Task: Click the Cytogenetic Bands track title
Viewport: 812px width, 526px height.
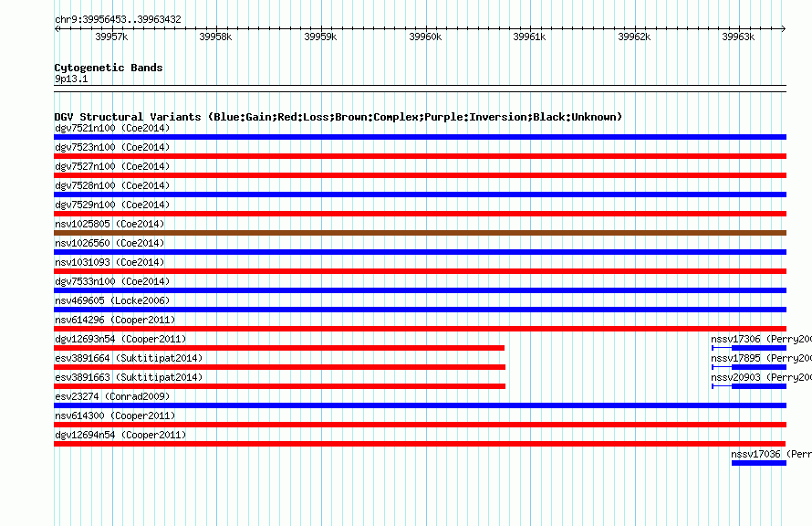Action: [109, 68]
